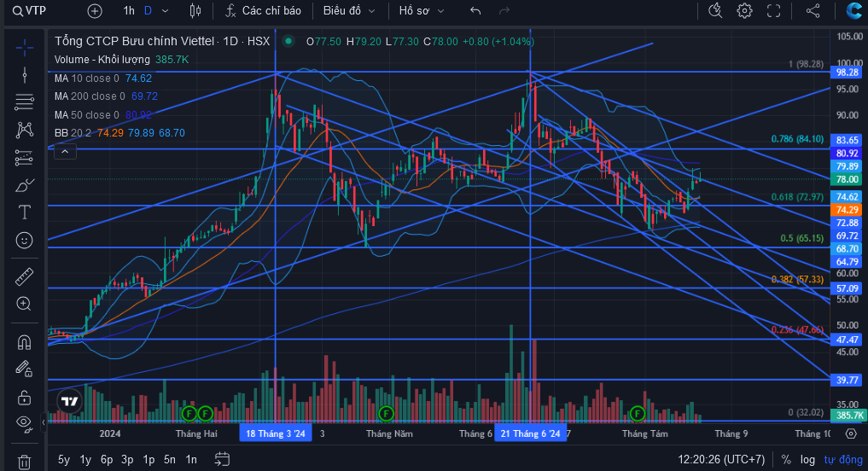Screen dimensions: 868x471
Task: Click the 74.29 orange price label
Action: click(x=847, y=210)
